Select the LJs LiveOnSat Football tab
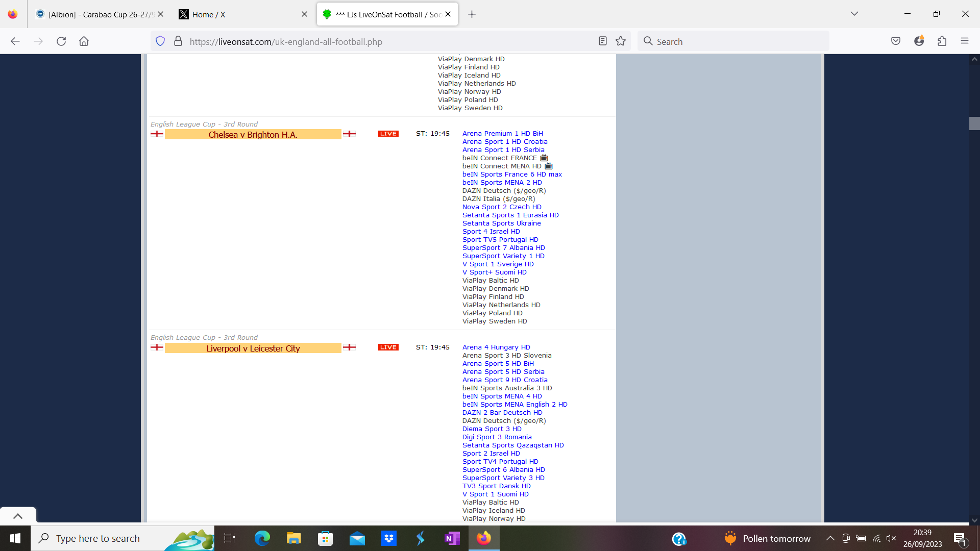The height and width of the screenshot is (551, 980). coord(388,14)
